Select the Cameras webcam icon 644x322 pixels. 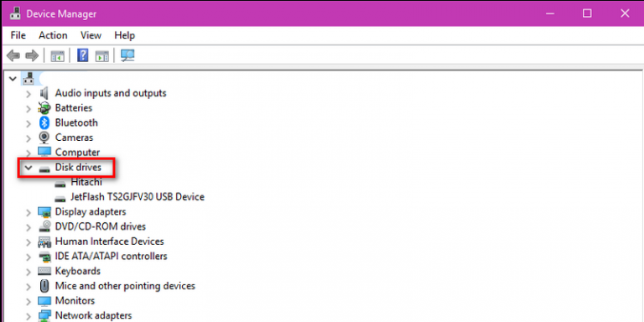44,138
